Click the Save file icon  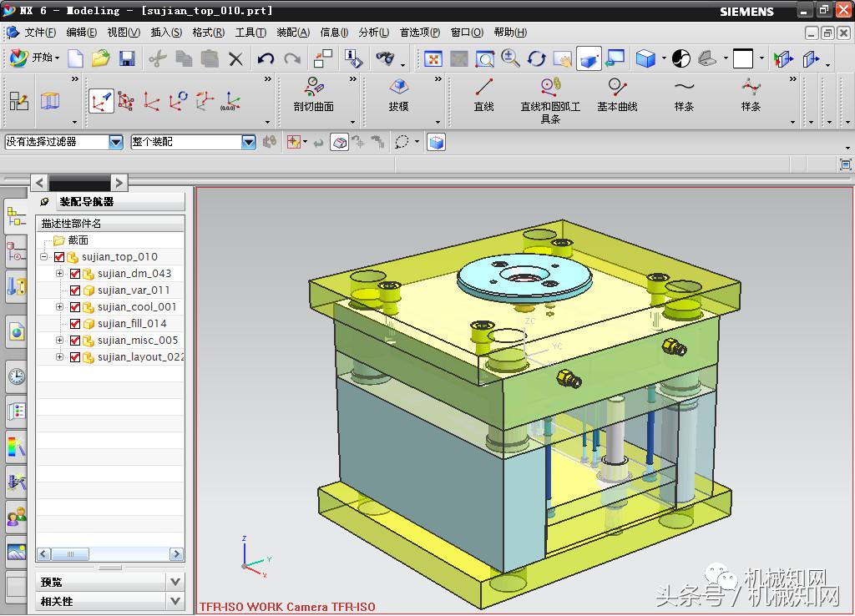(x=127, y=58)
